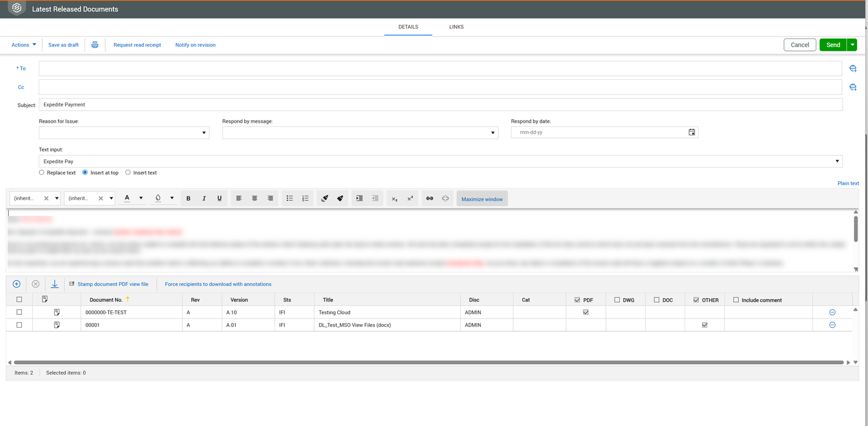Toggle bold formatting in the editor

pyautogui.click(x=188, y=199)
